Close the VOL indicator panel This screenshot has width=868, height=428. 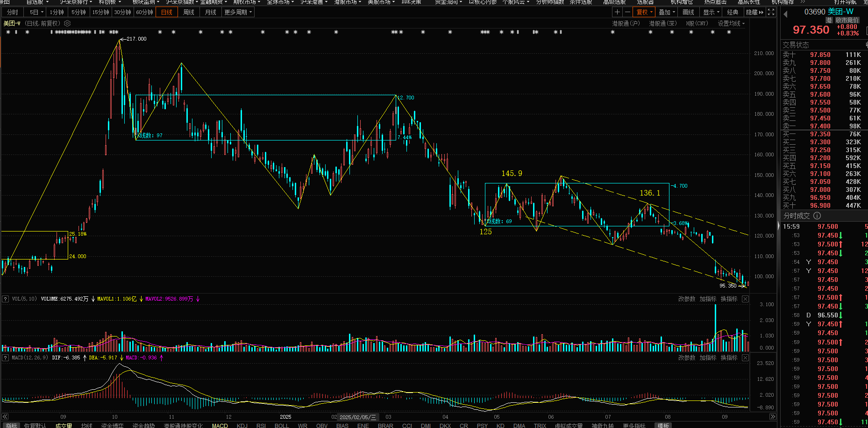pos(745,299)
